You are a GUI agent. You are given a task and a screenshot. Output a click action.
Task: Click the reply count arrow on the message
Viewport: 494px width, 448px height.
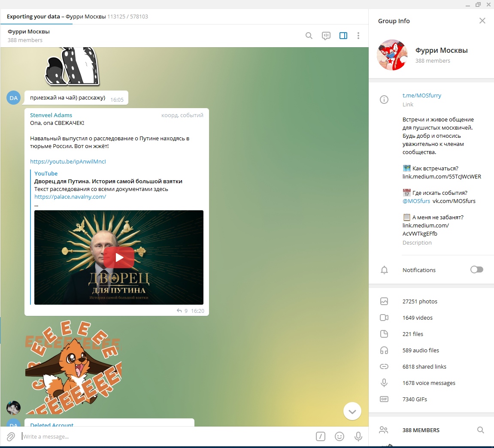(179, 311)
